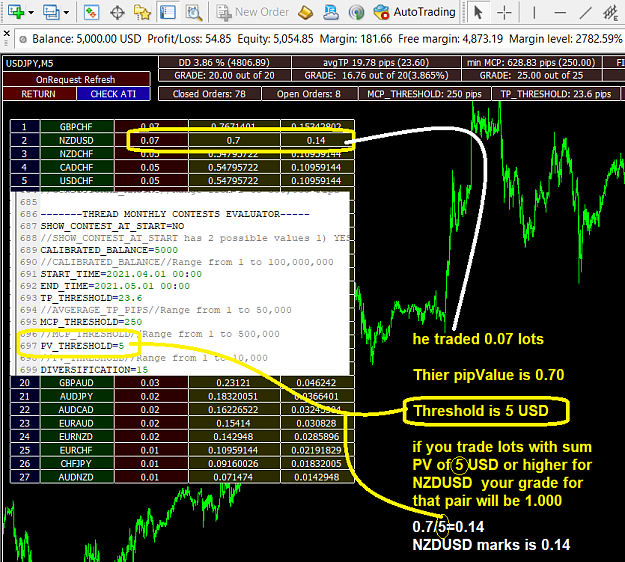Click the Closed Orders: 78 label
The image size is (625, 562).
click(x=209, y=94)
